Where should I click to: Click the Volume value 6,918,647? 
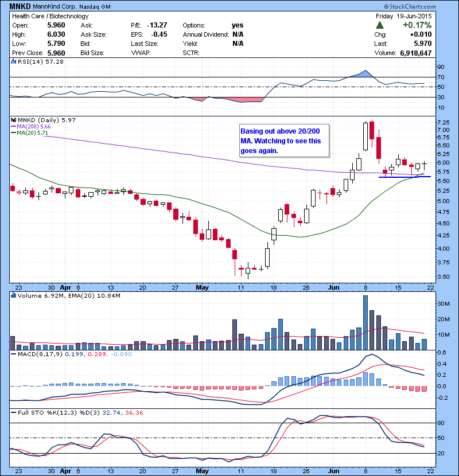(416, 53)
